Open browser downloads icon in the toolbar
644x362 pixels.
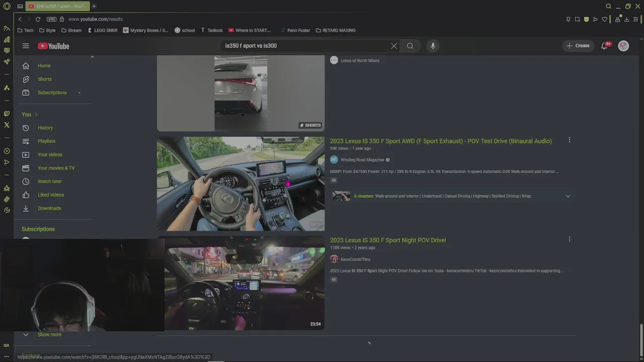pos(626,19)
